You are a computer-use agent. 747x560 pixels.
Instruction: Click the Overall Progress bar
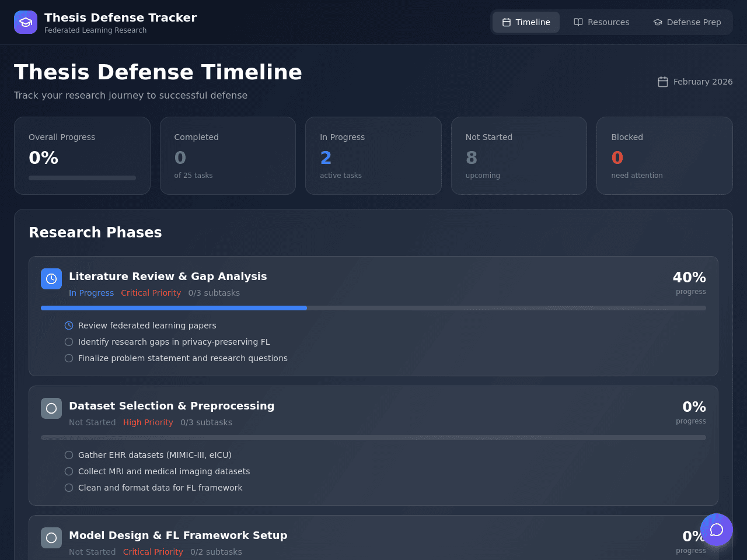(x=82, y=178)
